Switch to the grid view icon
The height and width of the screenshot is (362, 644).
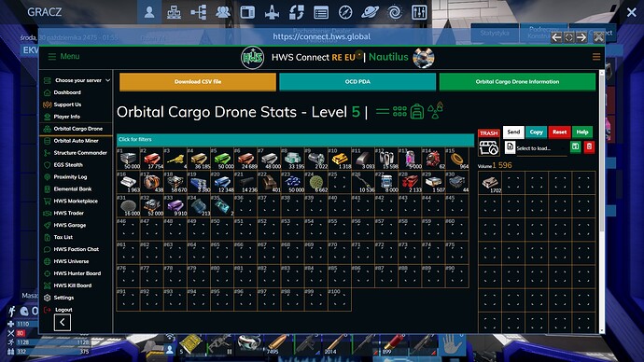click(x=399, y=111)
